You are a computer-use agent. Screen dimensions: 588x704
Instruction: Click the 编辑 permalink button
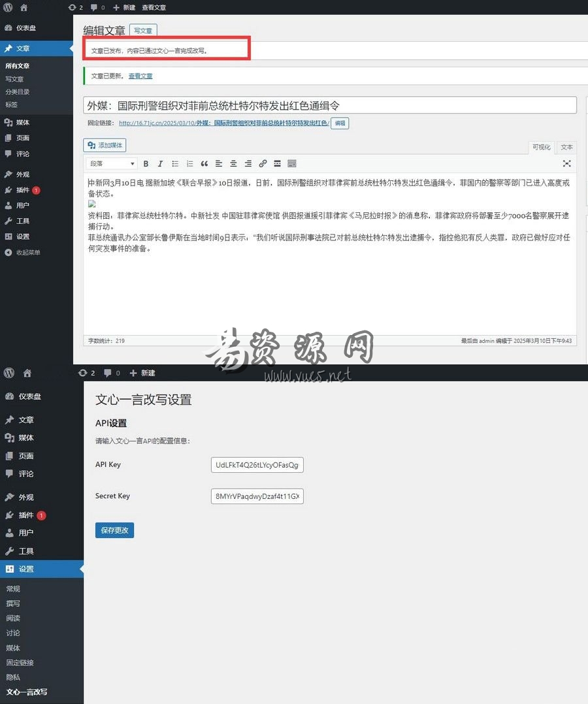tap(340, 123)
